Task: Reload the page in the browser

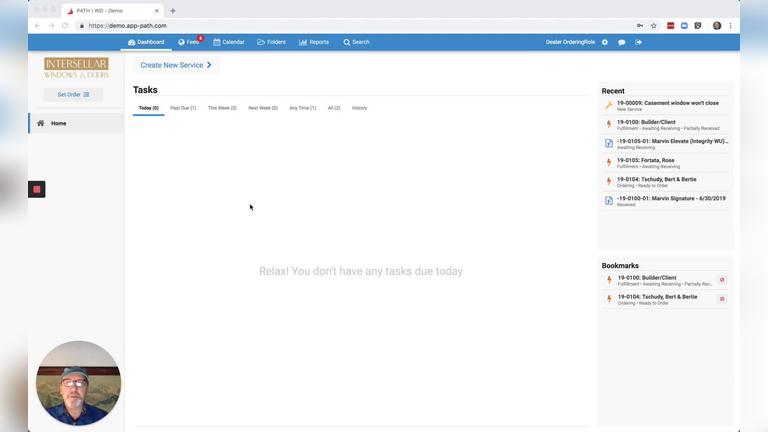Action: (65, 25)
